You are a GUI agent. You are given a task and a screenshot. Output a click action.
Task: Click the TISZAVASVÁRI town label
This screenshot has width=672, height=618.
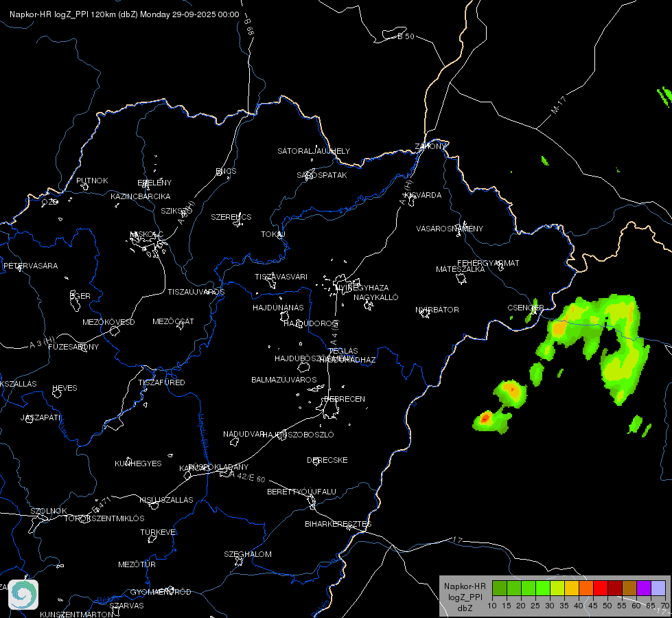click(x=281, y=277)
